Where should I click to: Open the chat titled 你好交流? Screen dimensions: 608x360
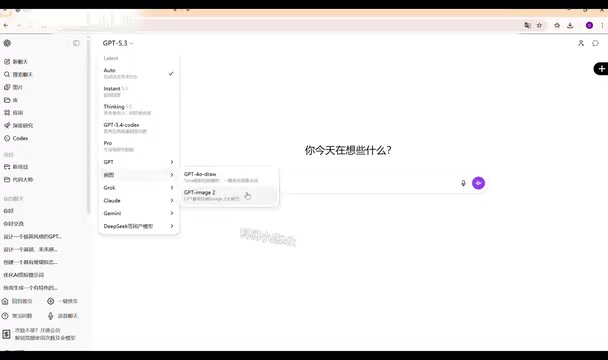click(x=14, y=224)
